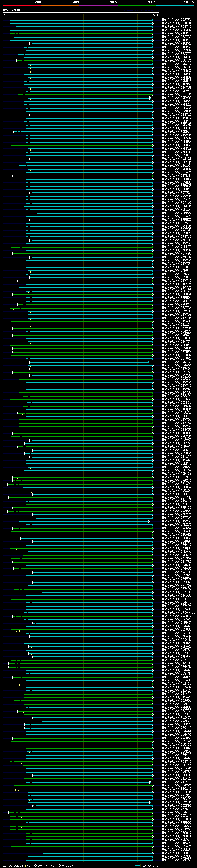Click the red ~20% identity legend bar
Viewport: 197px width, 868px height.
[x=22, y=6]
